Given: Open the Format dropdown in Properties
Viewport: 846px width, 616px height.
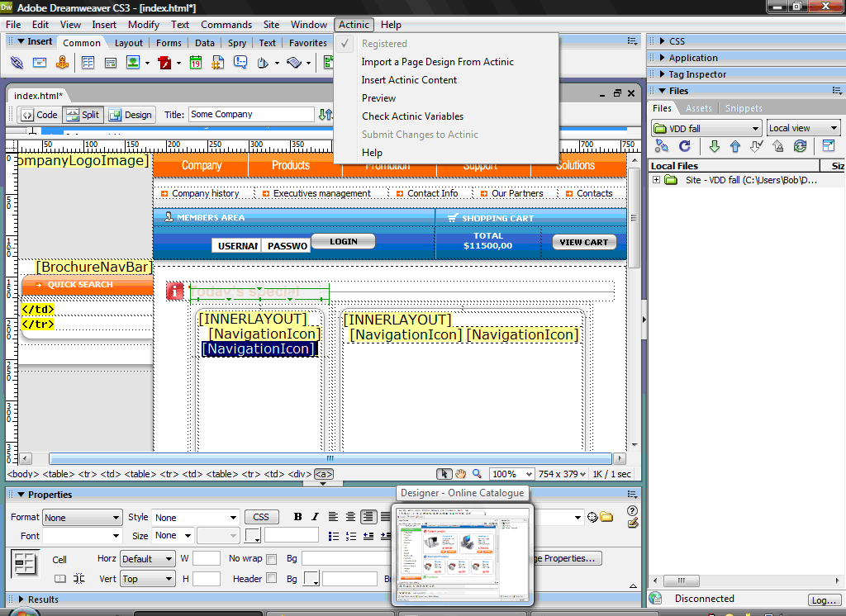Looking at the screenshot, I should 83,518.
